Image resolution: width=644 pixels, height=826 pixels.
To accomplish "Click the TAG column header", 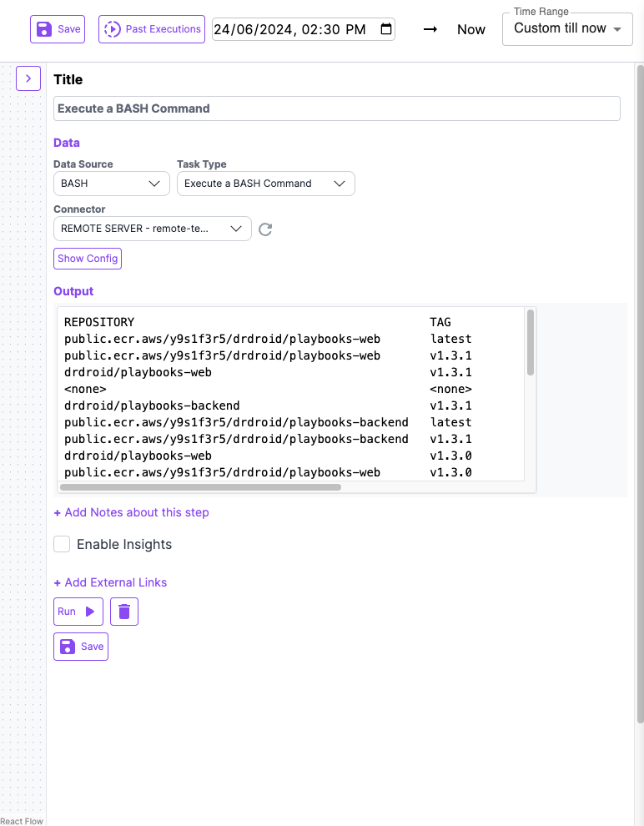I will coord(440,322).
